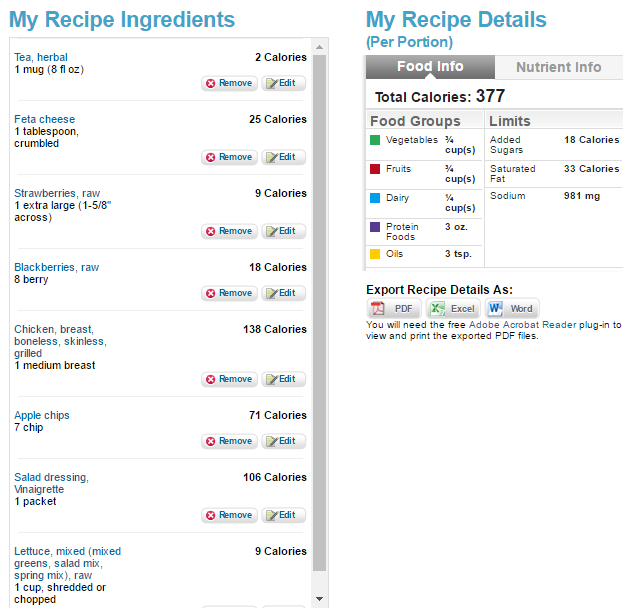Export recipe details to Excel

[x=453, y=309]
